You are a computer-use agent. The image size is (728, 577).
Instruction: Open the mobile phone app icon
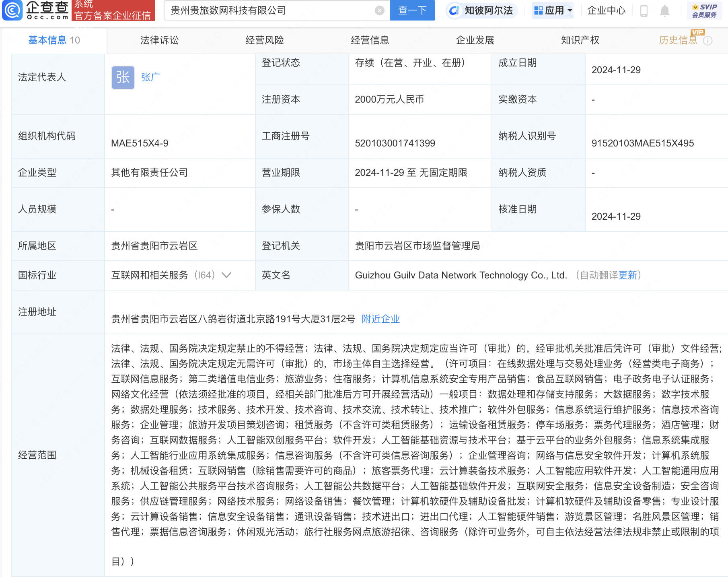point(644,10)
